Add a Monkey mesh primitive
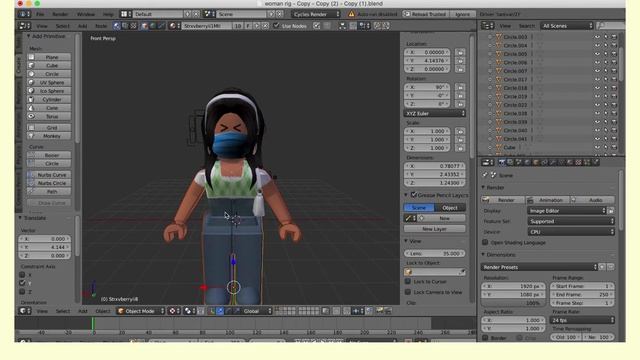Viewport: 640px width, 360px height. pos(49,136)
